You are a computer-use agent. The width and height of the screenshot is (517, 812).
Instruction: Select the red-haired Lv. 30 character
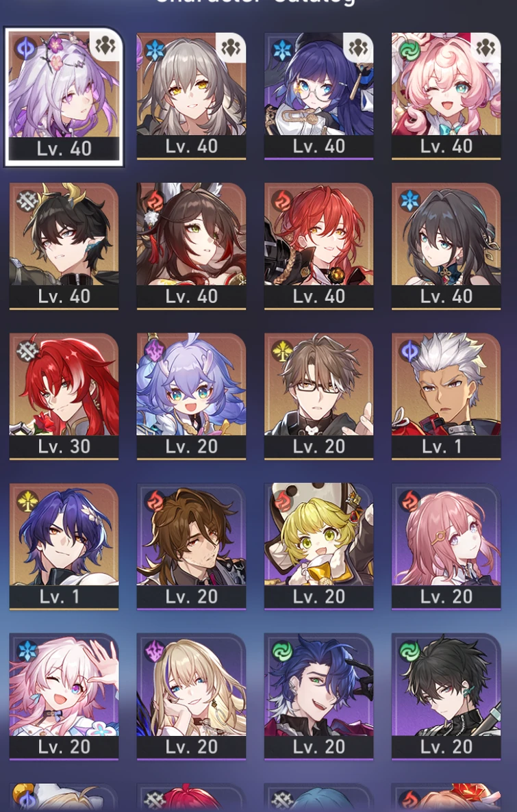tap(64, 396)
